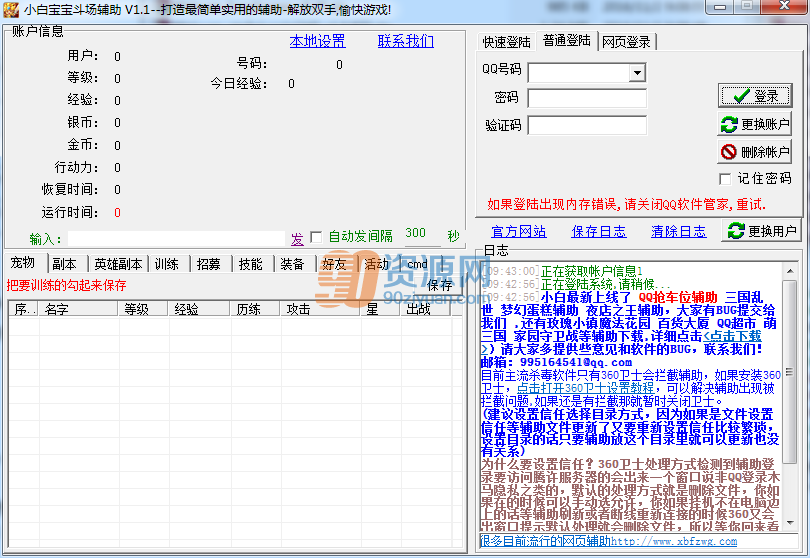Switch to the 宠物 tab
This screenshot has height=558, width=810.
[24, 262]
